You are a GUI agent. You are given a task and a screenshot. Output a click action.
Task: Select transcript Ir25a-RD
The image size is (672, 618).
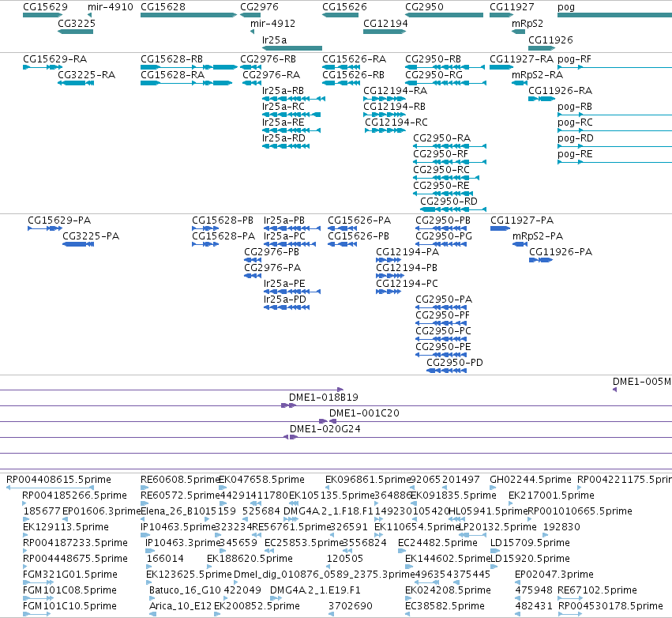(x=285, y=146)
